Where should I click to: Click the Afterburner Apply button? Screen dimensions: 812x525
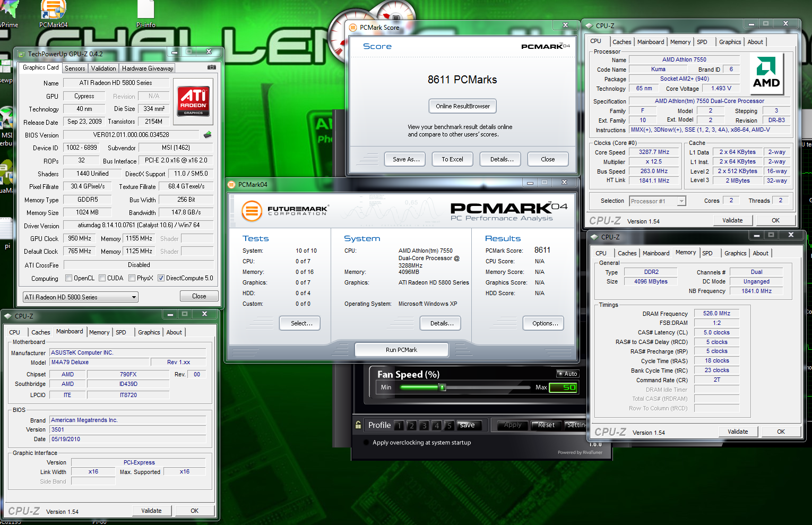tap(513, 425)
